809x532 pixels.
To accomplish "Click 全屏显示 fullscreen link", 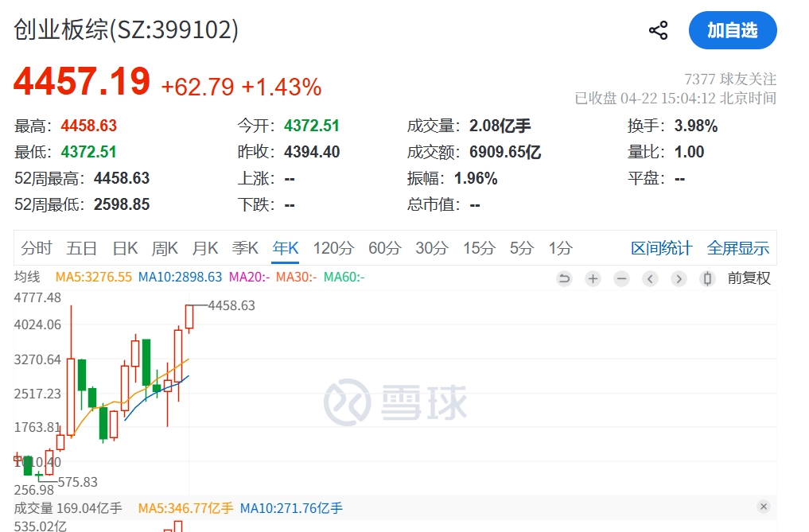I will [737, 248].
